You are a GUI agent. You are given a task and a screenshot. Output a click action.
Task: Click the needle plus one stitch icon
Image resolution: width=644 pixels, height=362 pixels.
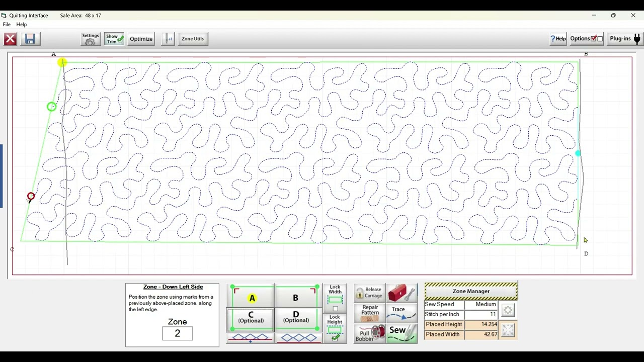point(168,39)
